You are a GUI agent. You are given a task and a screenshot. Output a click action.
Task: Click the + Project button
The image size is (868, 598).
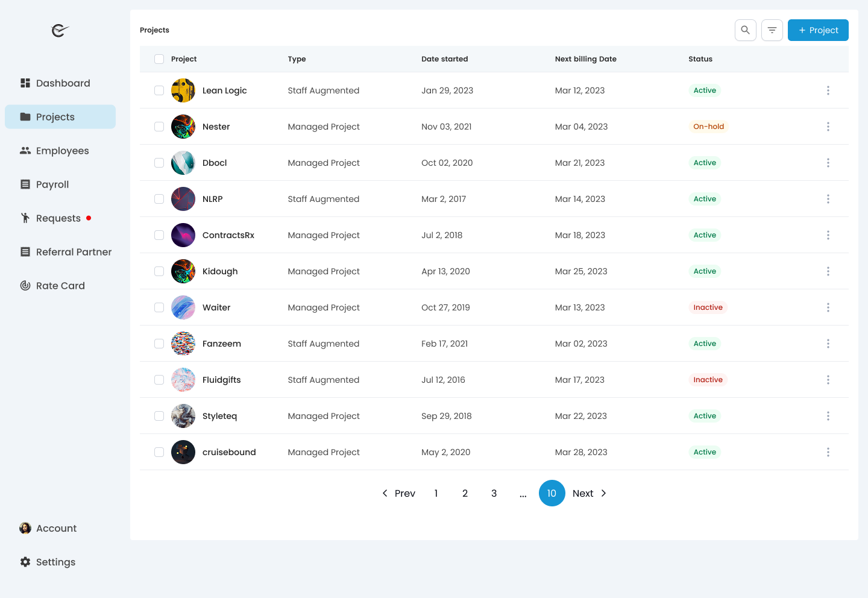point(818,30)
